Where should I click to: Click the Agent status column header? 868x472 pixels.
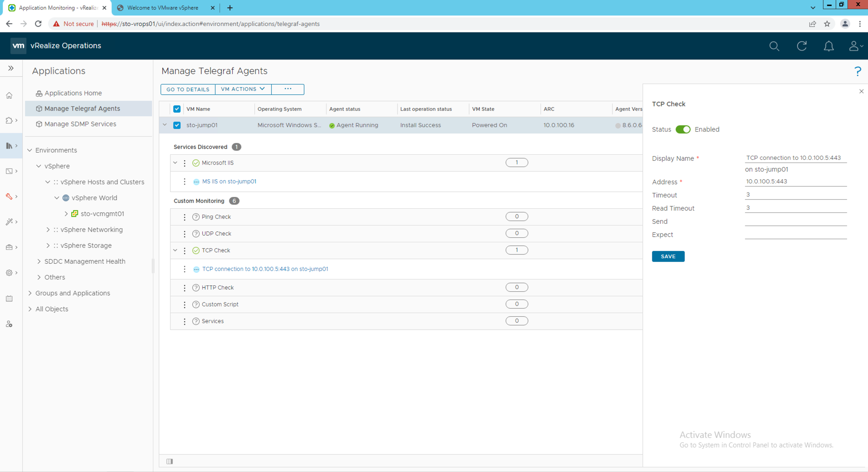pos(345,109)
